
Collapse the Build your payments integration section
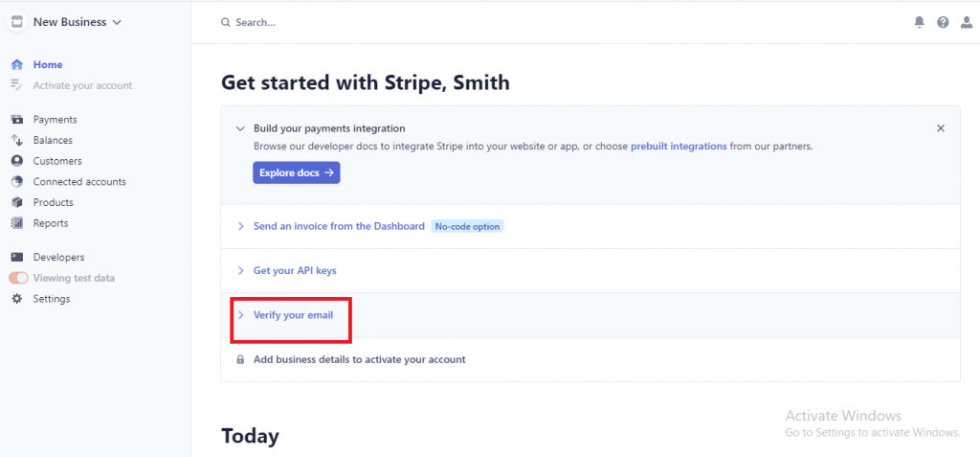click(x=240, y=128)
